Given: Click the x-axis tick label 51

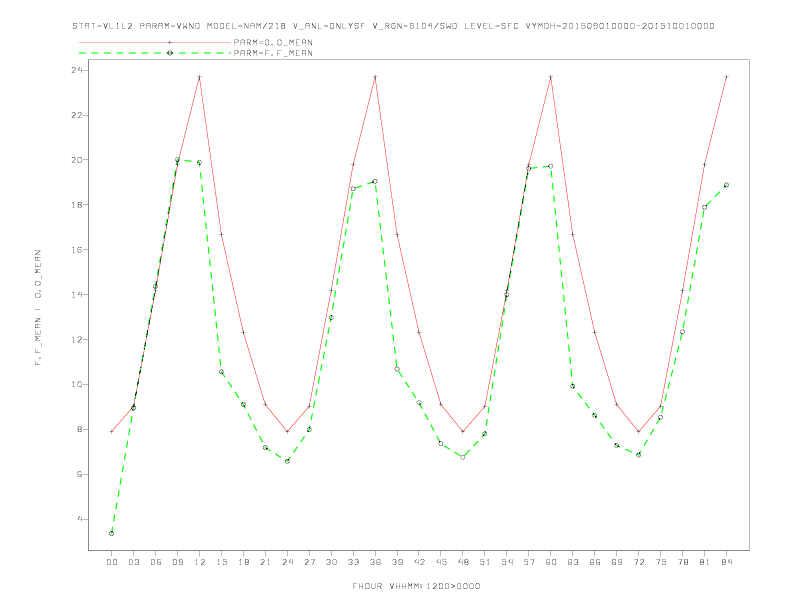Looking at the screenshot, I should click(485, 562).
